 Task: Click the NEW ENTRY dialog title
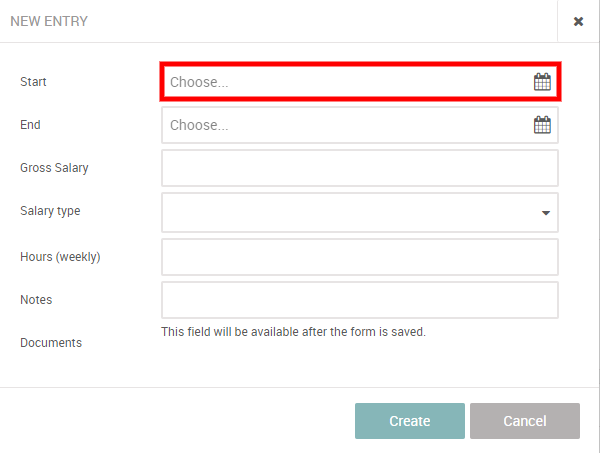click(x=49, y=21)
